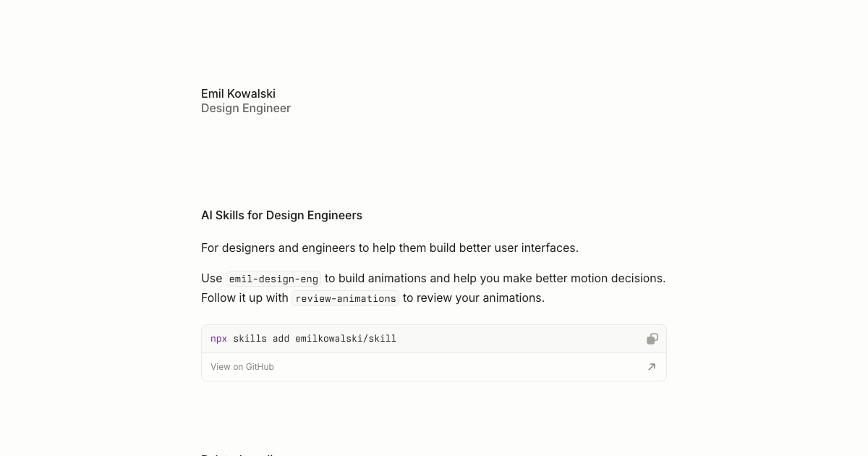This screenshot has width=868, height=456.
Task: Click the cut-off heading at page bottom
Action: pyautogui.click(x=239, y=453)
